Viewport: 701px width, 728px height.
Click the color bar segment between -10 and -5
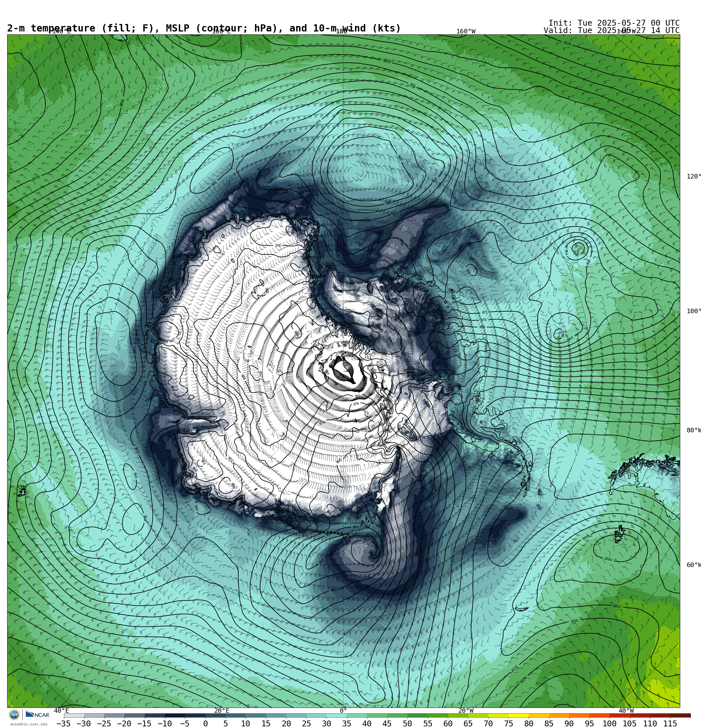tap(175, 715)
